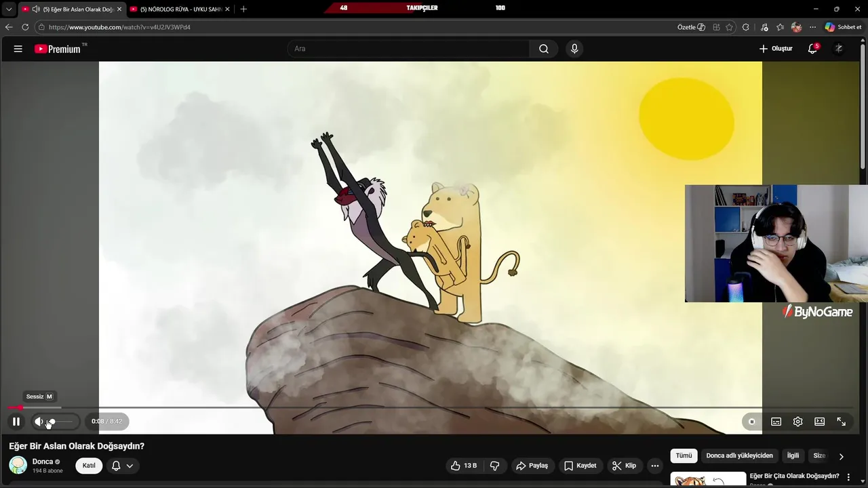Click the Çita video thumbnail
Screen dimensions: 868x488
click(x=708, y=480)
